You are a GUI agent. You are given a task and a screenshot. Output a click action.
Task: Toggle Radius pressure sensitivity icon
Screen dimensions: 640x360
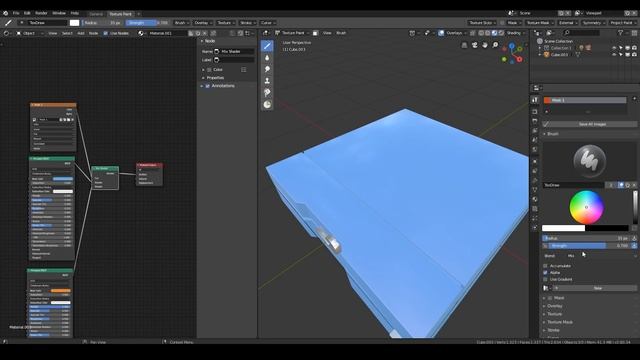click(x=634, y=238)
